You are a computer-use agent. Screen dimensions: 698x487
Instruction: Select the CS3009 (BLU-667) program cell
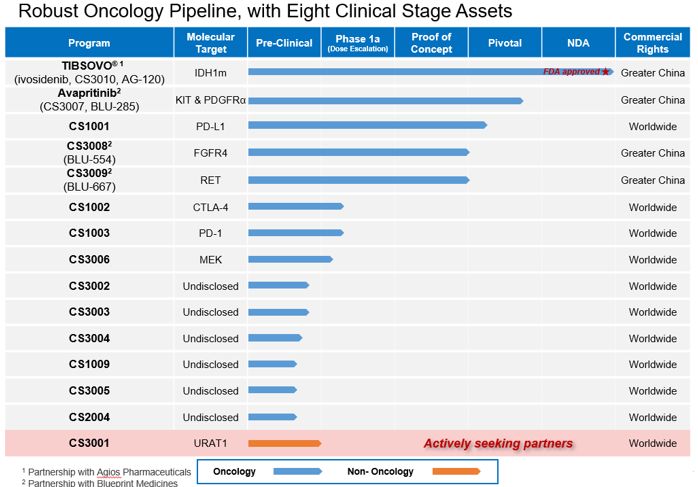pos(89,180)
